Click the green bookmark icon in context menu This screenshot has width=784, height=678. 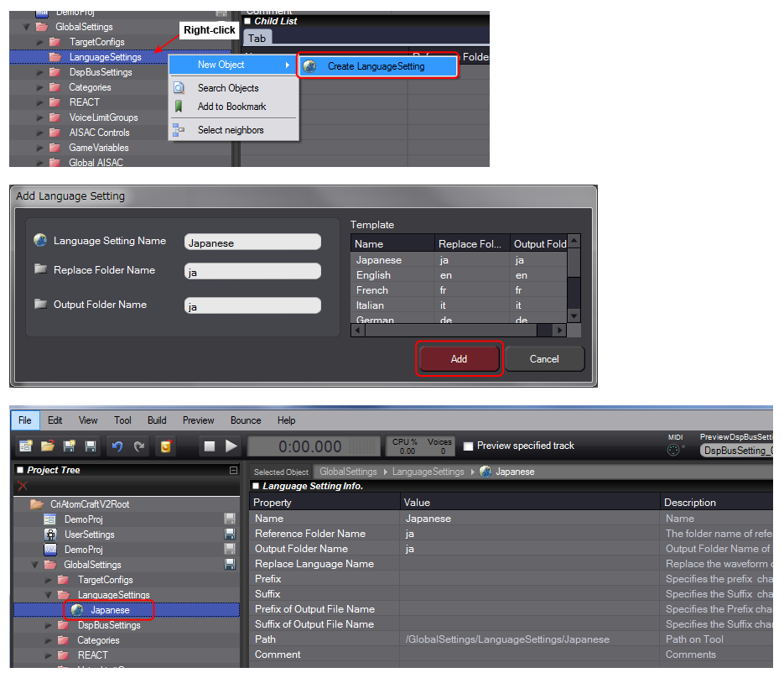tap(179, 106)
